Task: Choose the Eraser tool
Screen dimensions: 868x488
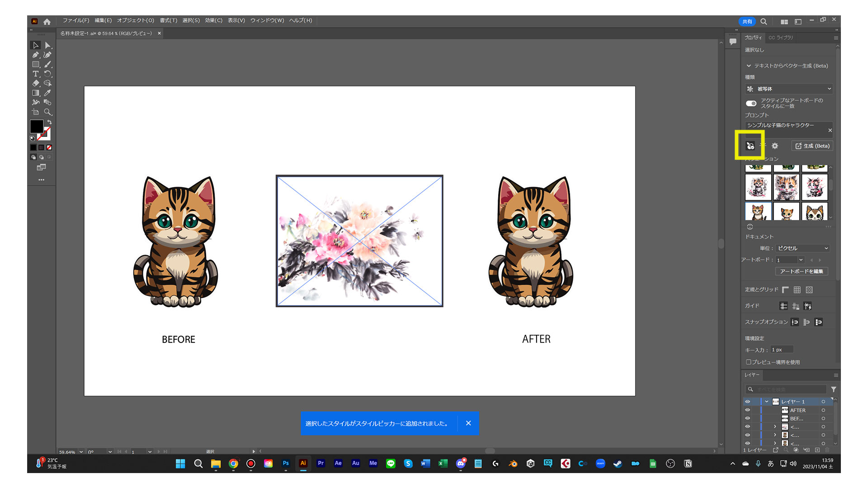Action: (36, 83)
